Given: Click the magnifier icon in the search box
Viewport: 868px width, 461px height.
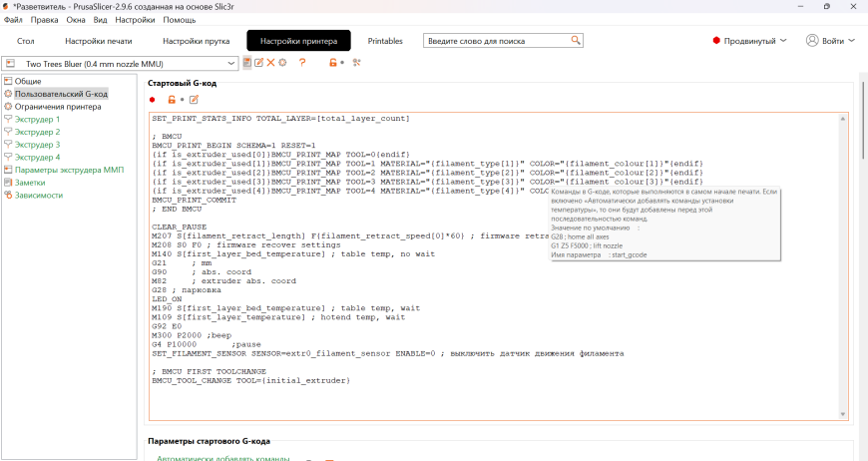Looking at the screenshot, I should click(x=576, y=40).
